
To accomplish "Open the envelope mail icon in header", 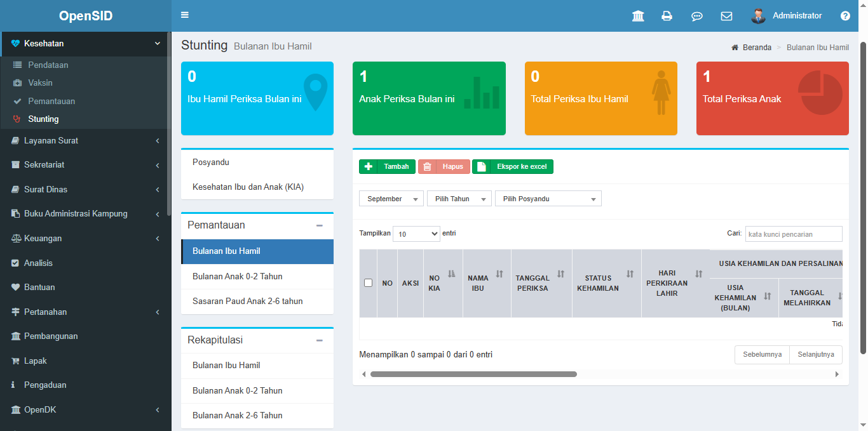I will (x=726, y=16).
